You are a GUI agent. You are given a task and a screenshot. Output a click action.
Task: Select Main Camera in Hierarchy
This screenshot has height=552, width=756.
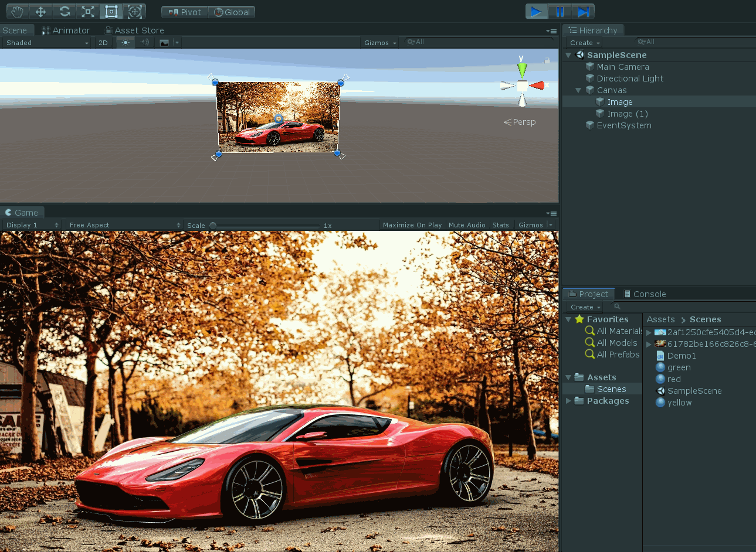622,67
